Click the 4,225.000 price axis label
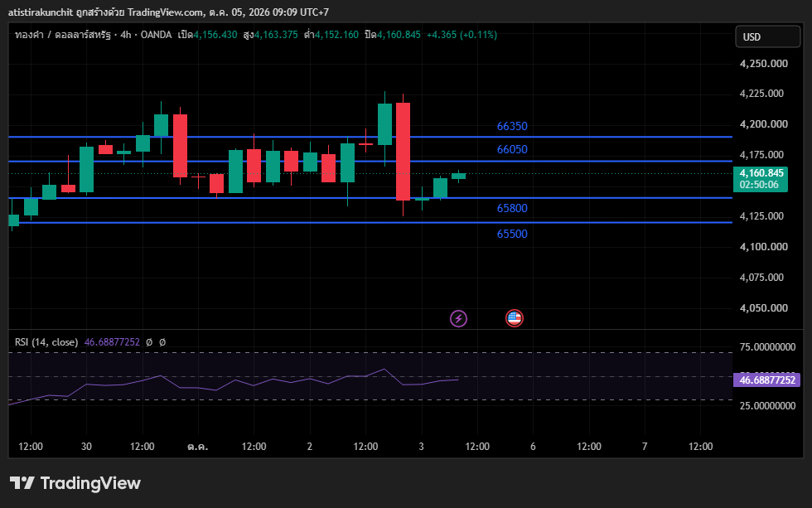This screenshot has height=508, width=812. pos(761,94)
